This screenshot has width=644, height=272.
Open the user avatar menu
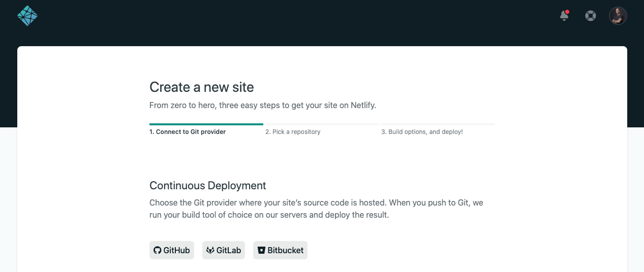pos(618,16)
